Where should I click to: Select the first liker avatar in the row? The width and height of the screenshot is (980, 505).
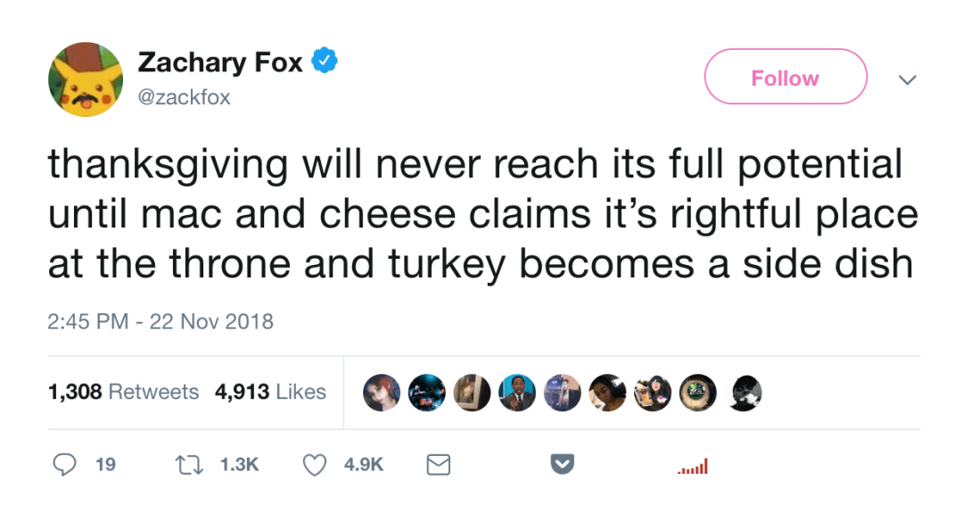382,392
